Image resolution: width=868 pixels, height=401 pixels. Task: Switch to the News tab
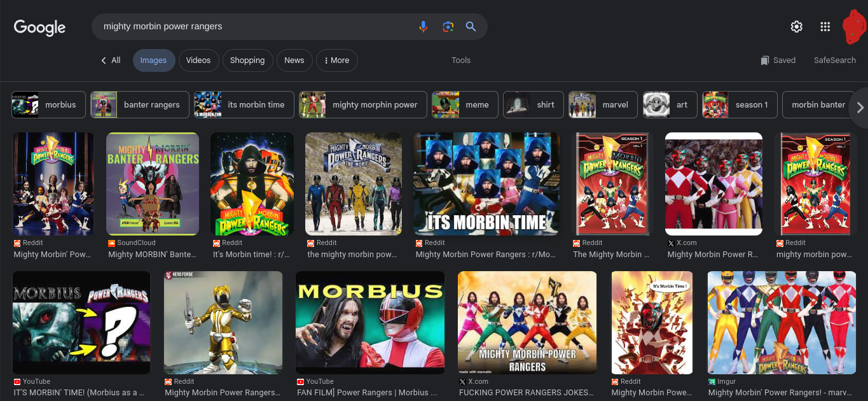pos(294,60)
